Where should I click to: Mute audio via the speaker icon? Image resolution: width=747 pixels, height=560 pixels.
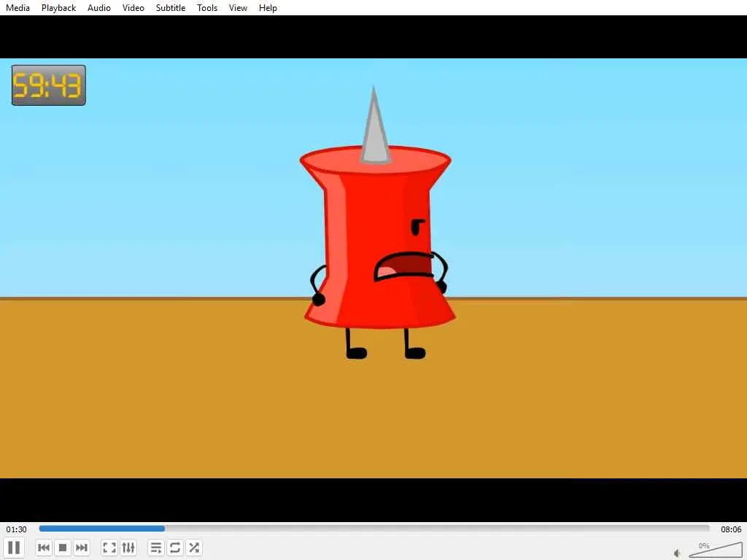point(677,553)
